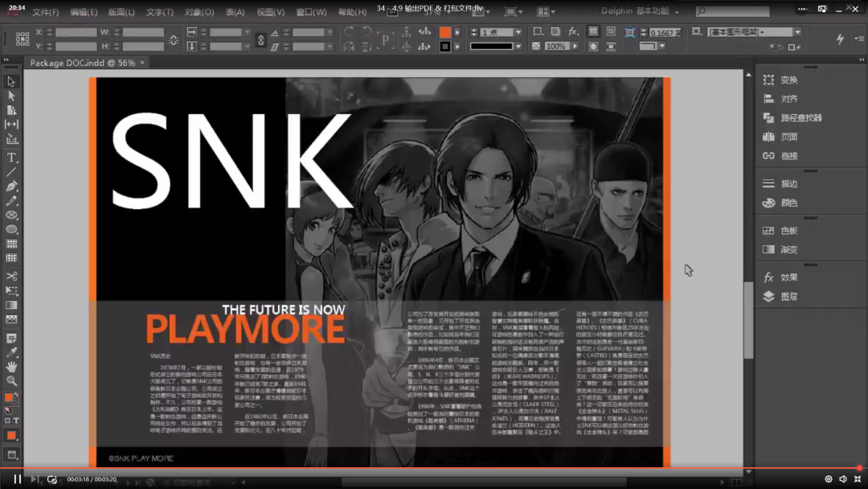Select the Gradient Feather tool
The height and width of the screenshot is (489, 868).
[x=11, y=319]
